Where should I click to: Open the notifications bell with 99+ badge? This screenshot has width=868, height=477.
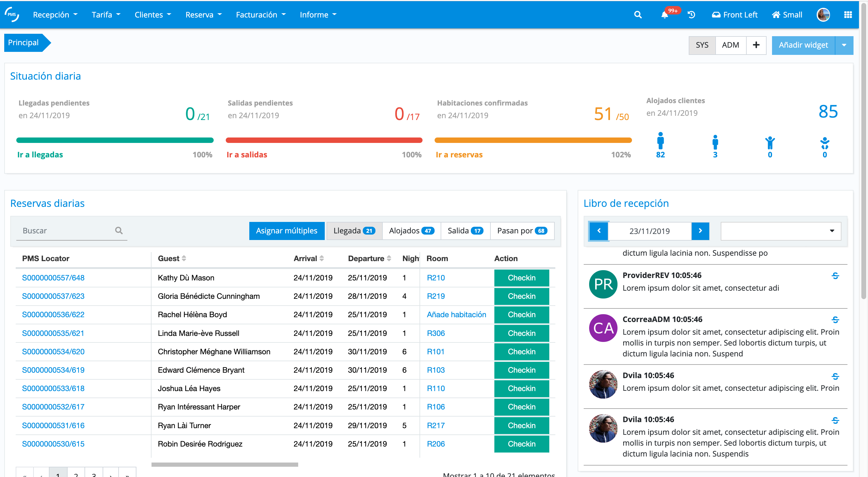tap(665, 15)
